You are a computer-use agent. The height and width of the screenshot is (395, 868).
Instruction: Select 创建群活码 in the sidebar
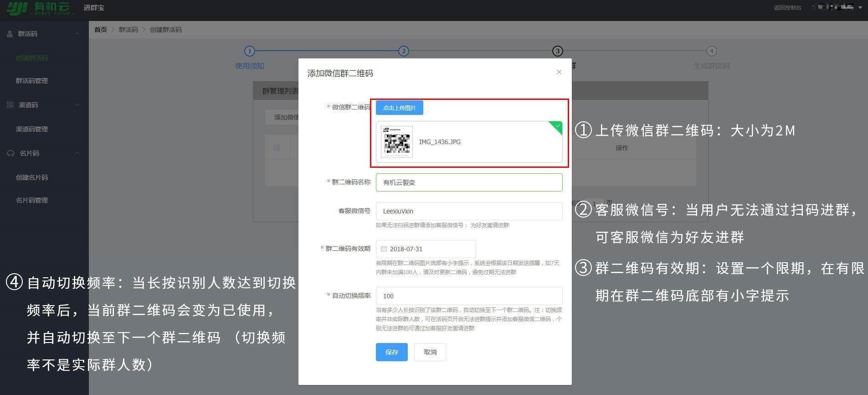coord(32,58)
